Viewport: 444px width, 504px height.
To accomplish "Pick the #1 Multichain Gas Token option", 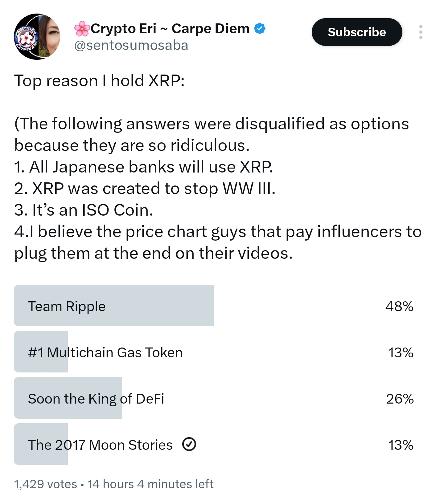I will coord(105,352).
